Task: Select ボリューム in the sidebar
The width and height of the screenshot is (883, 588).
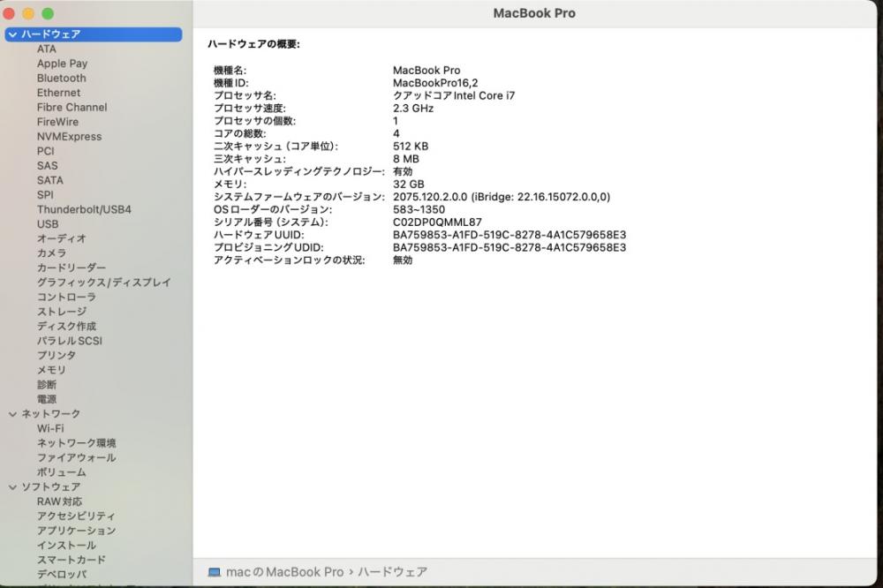Action: 62,472
